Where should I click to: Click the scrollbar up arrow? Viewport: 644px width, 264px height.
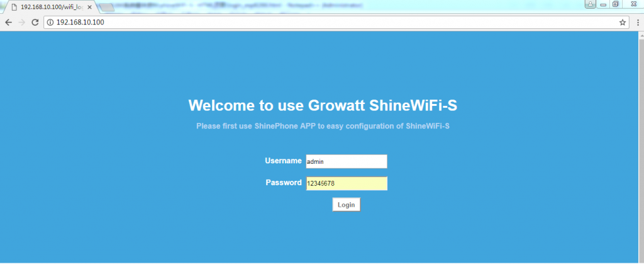coord(641,36)
